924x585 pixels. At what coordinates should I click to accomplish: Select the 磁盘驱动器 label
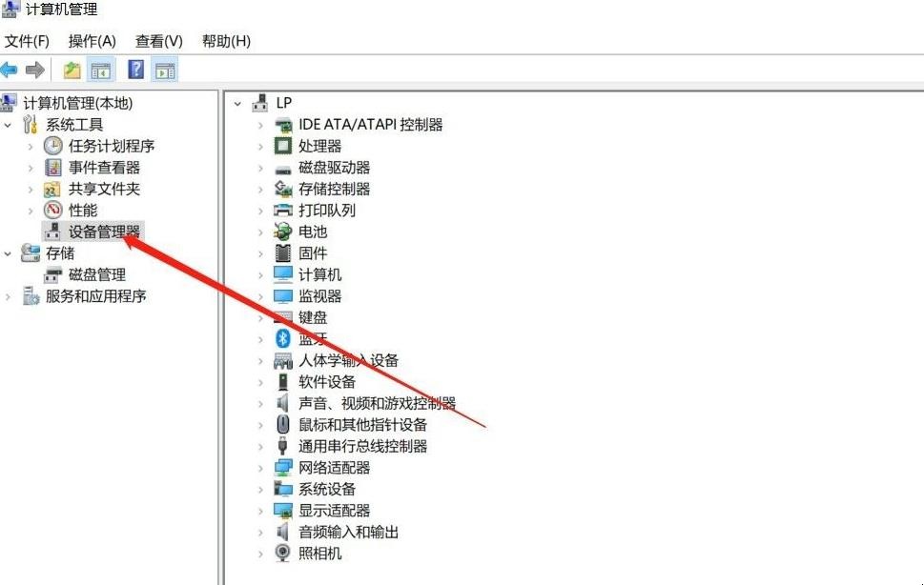(x=334, y=168)
